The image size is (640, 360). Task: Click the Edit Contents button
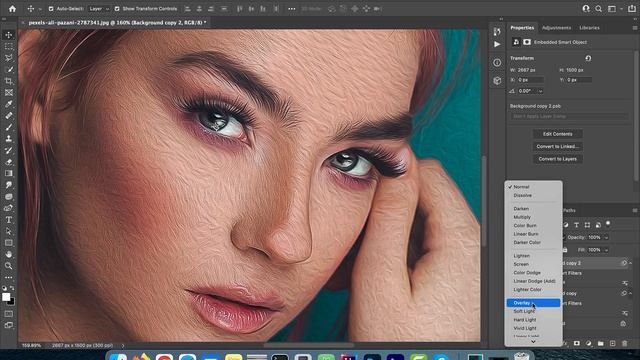(x=558, y=134)
